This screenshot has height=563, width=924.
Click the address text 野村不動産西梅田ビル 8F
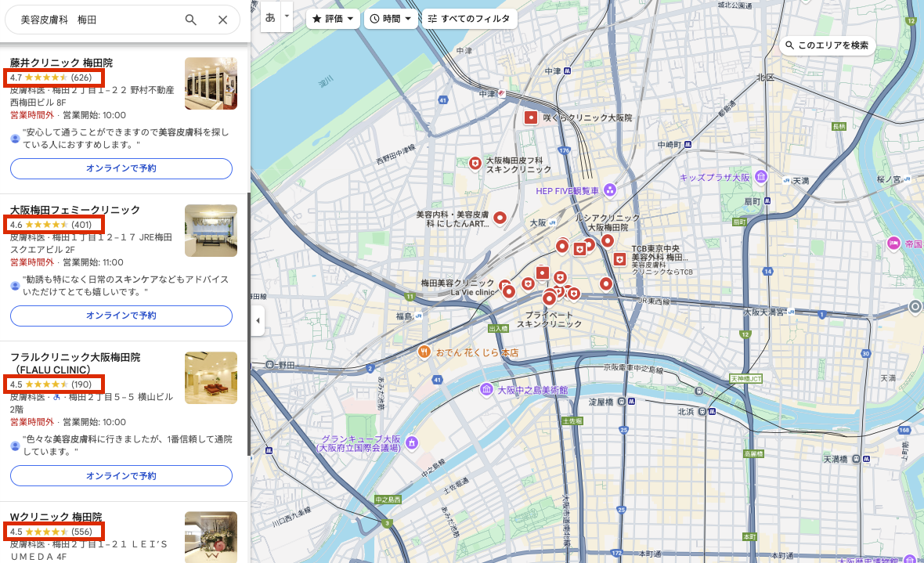coord(92,96)
